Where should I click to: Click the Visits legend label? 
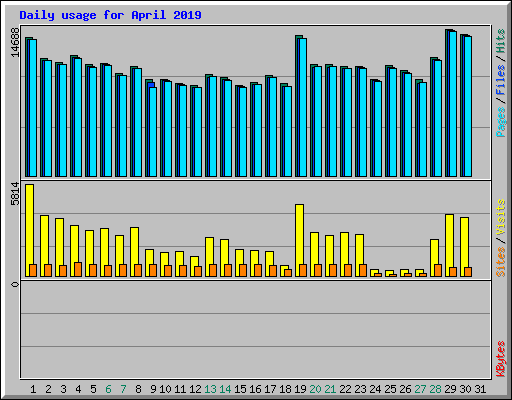(501, 217)
